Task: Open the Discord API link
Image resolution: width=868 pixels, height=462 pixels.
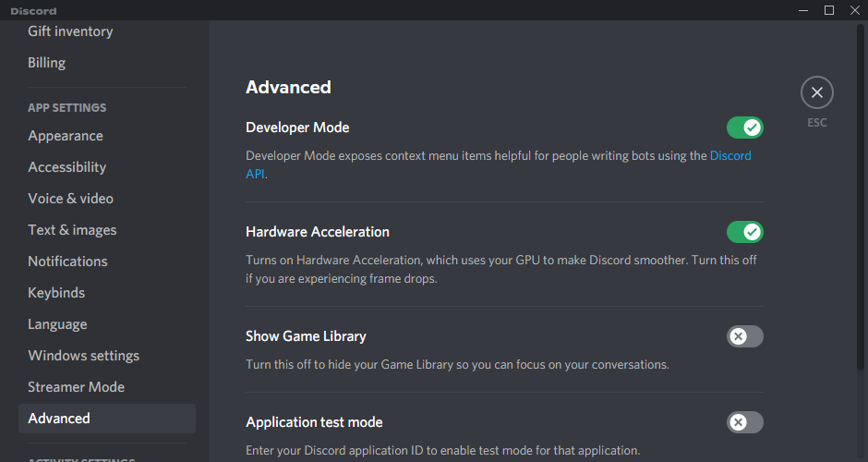Action: [730, 155]
